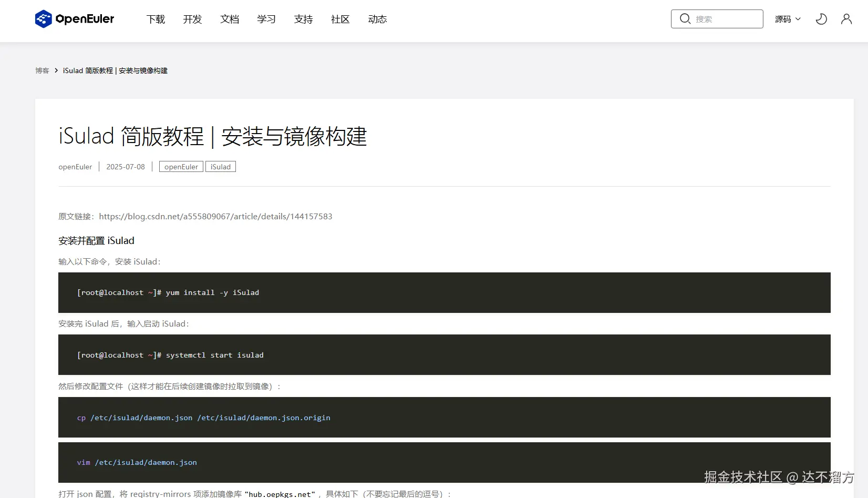Image resolution: width=868 pixels, height=498 pixels.
Task: Click the systemctl start isulad command
Action: point(215,355)
